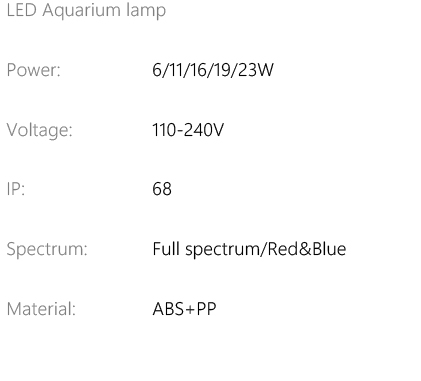Click the word Aquarium in the title
Image resolution: width=421 pixels, height=381 pixels.
click(x=82, y=11)
